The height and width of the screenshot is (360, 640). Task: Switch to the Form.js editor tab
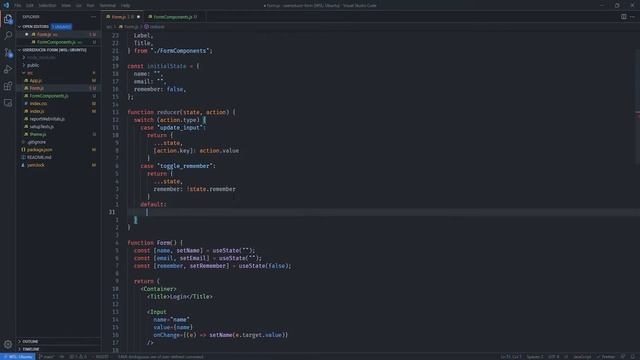[123, 17]
